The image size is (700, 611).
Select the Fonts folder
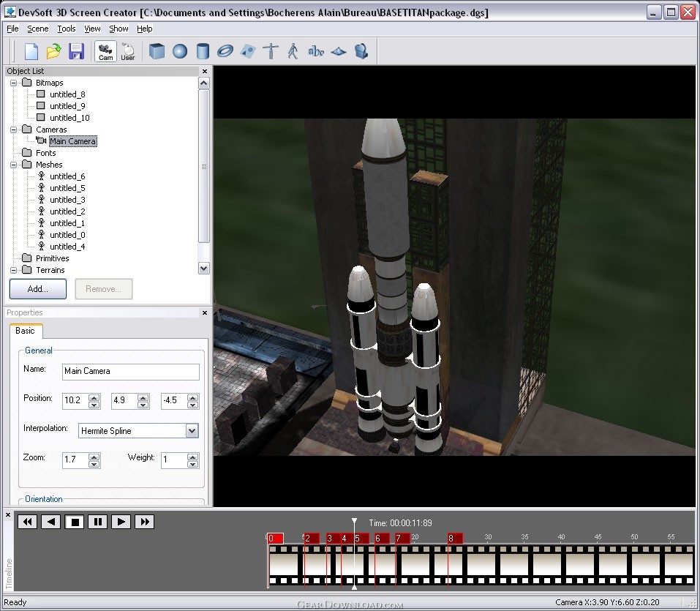45,153
